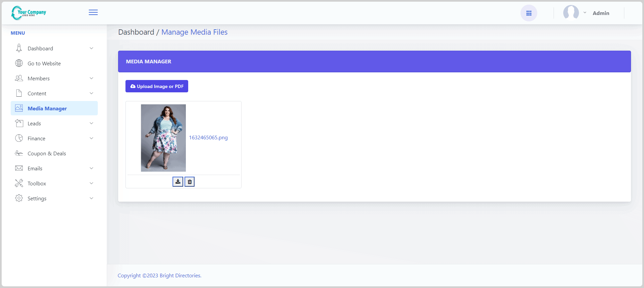Screen dimensions: 644x288
Task: Open the Leads menu item
Action: (x=34, y=123)
